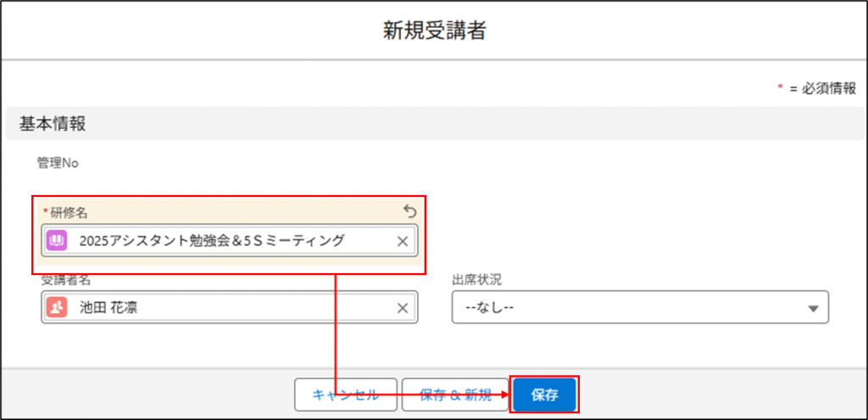Click the 管理No field label

pyautogui.click(x=57, y=163)
